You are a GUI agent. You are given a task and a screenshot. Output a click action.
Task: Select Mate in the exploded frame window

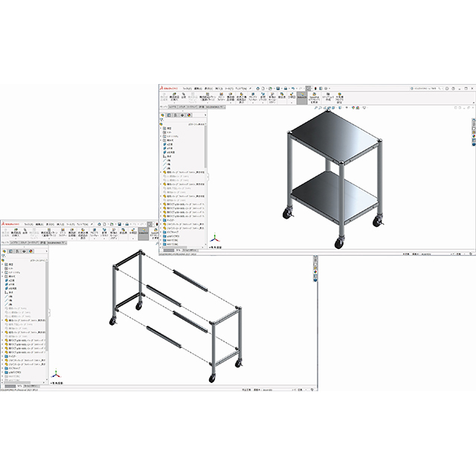25,231
